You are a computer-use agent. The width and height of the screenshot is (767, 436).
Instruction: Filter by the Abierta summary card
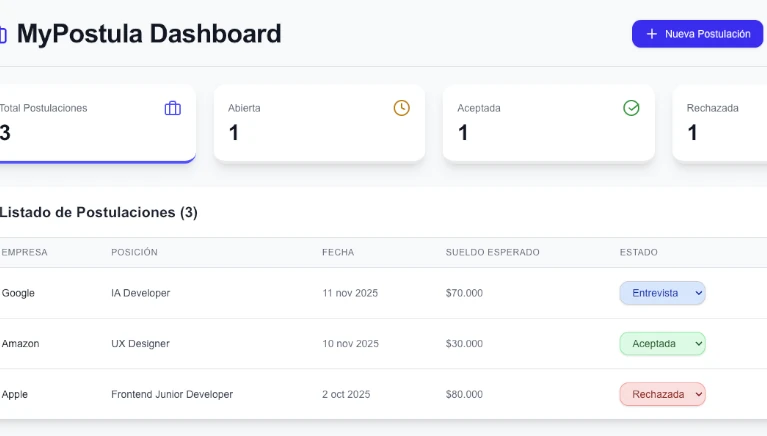coord(319,123)
